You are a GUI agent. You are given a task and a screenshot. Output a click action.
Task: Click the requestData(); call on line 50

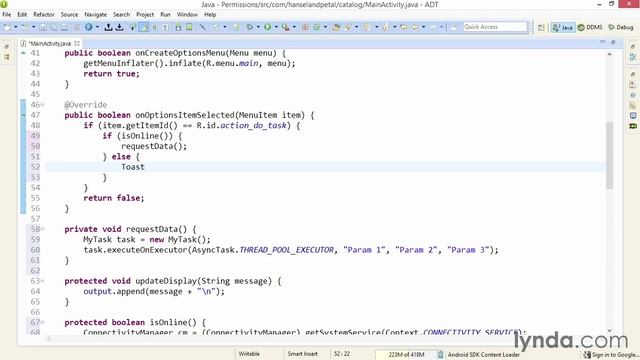pos(154,146)
